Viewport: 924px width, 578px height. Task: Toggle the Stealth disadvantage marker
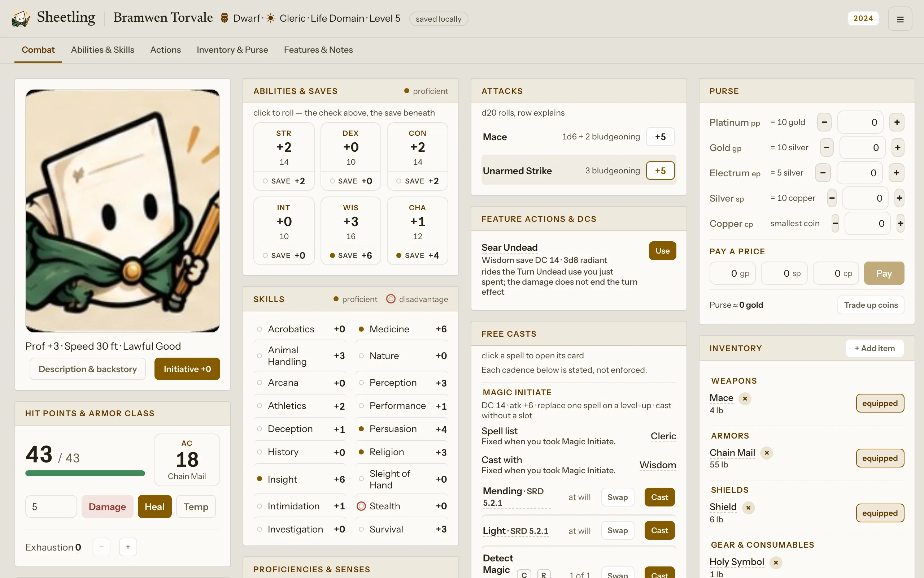point(361,506)
